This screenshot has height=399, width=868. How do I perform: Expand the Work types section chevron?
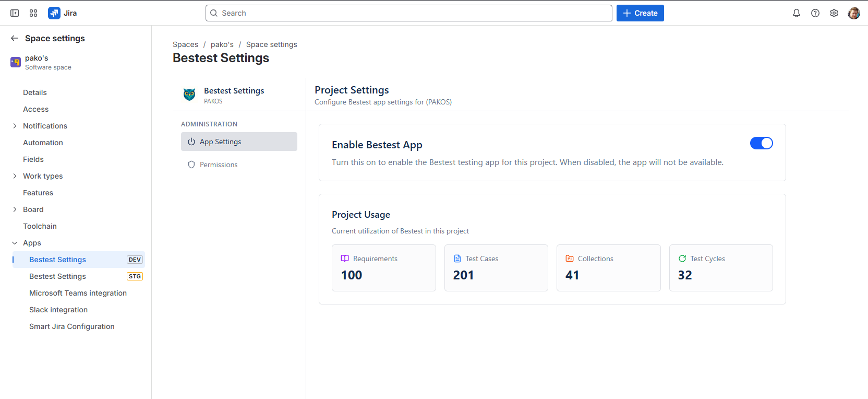coord(15,176)
